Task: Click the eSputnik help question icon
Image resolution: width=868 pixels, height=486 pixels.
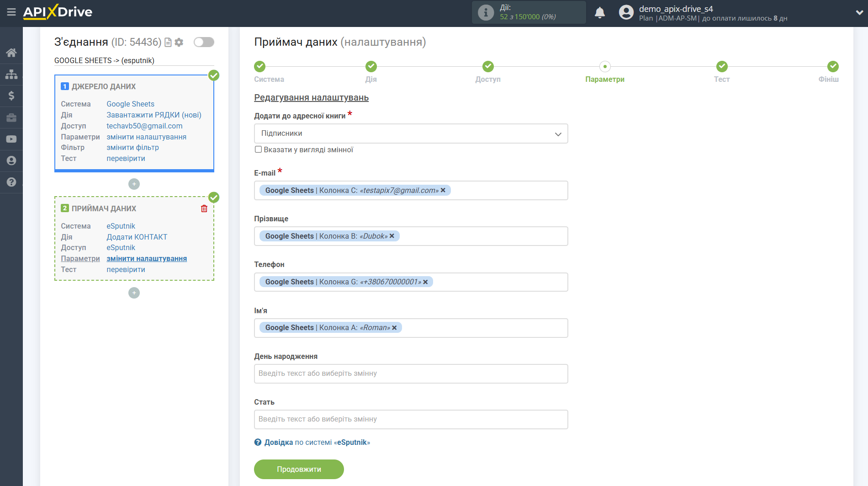Action: click(x=258, y=442)
